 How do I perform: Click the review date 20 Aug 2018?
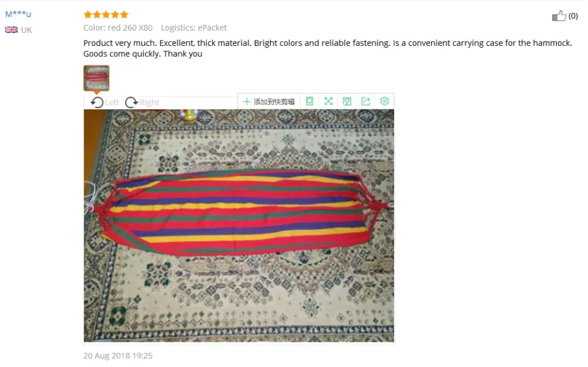tap(118, 356)
